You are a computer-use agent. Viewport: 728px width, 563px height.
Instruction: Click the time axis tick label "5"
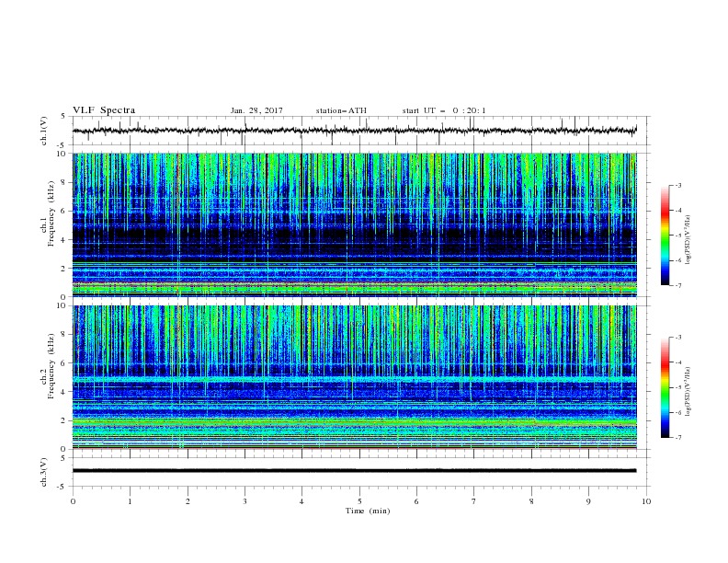click(359, 501)
